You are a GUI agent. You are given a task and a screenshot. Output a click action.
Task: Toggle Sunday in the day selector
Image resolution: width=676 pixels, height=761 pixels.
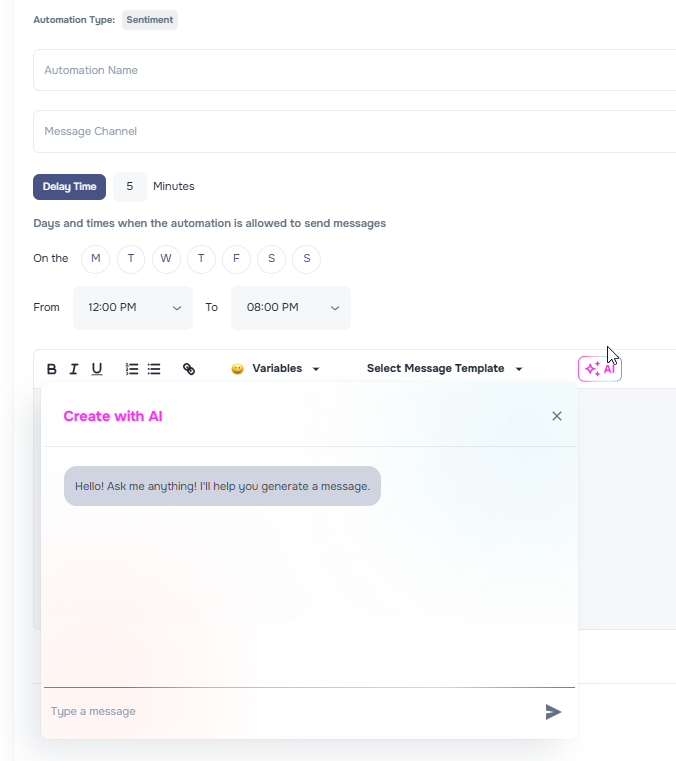(x=306, y=259)
